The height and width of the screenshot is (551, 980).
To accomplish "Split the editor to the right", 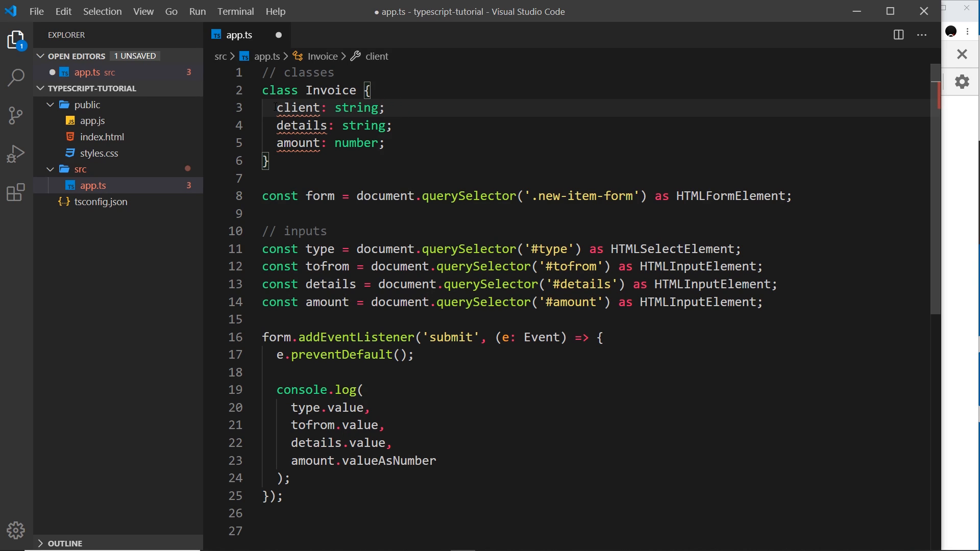I will [x=898, y=35].
